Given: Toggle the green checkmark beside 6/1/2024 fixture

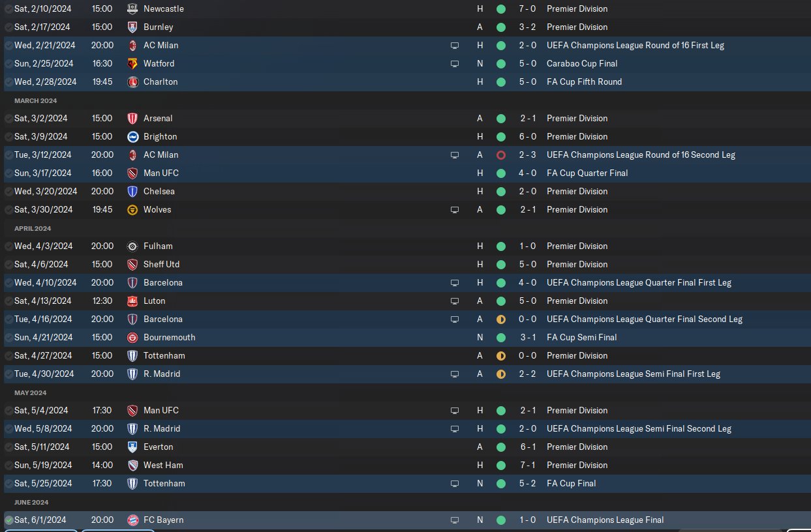Looking at the screenshot, I should (x=8, y=520).
